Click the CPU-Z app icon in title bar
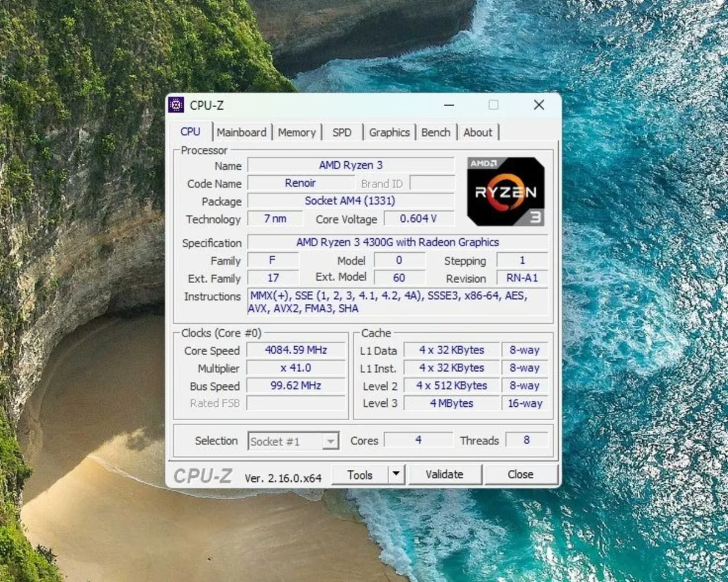The width and height of the screenshot is (728, 582). 176,105
